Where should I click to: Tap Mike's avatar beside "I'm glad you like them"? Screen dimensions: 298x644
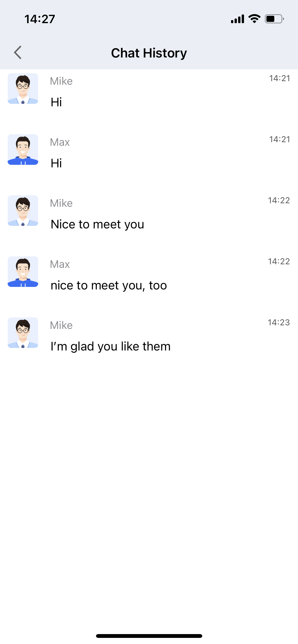[x=23, y=333]
